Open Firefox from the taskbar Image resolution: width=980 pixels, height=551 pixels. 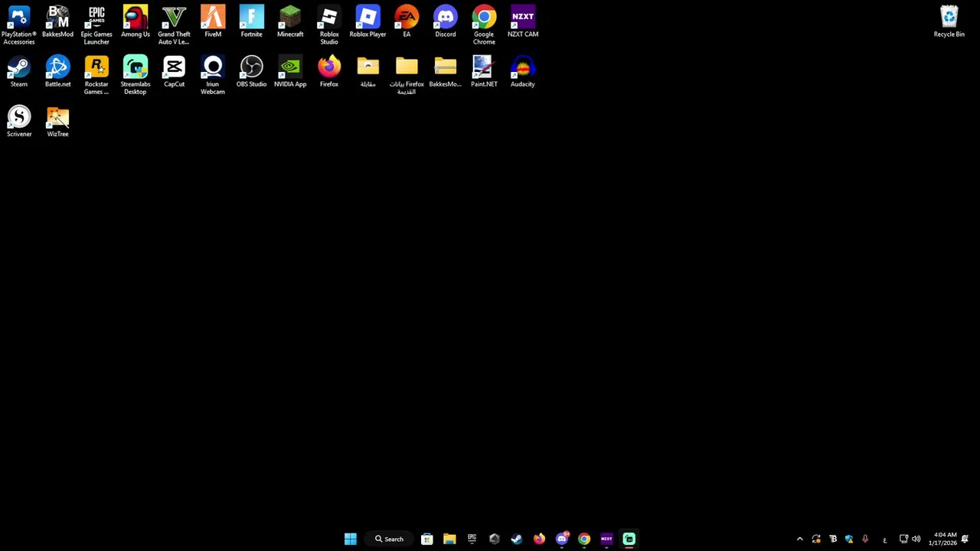(539, 539)
